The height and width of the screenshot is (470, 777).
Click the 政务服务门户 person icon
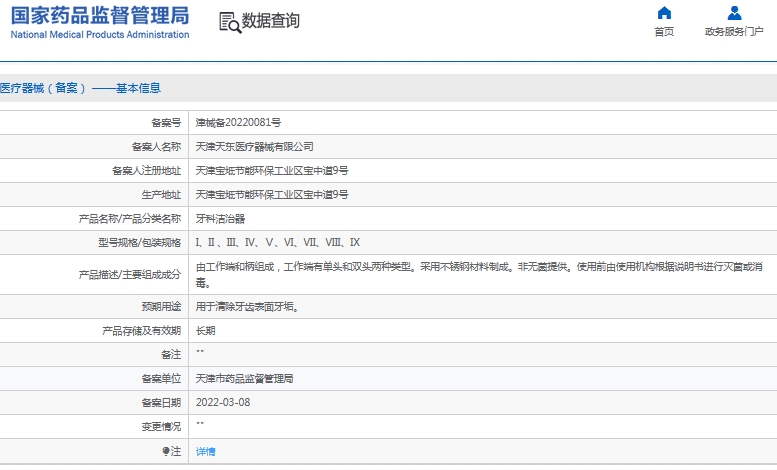click(734, 13)
